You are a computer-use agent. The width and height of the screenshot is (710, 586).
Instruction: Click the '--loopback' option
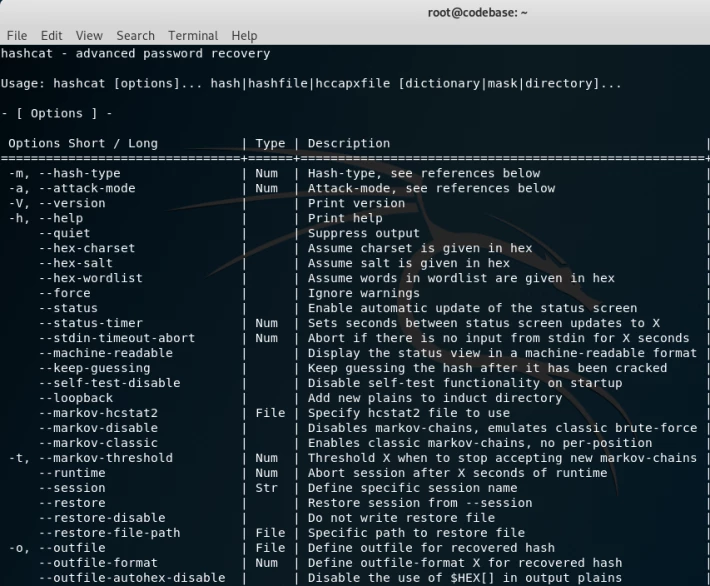click(x=76, y=398)
